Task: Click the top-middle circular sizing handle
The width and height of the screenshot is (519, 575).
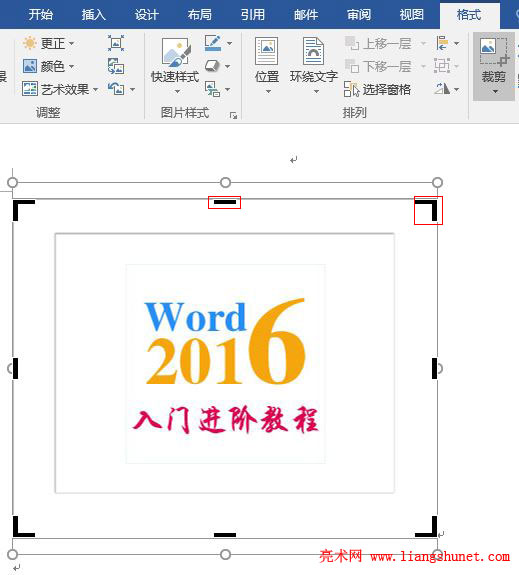Action: pos(225,182)
